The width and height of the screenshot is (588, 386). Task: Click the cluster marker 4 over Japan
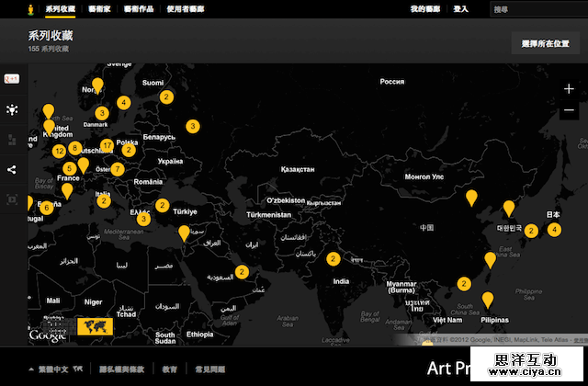pyautogui.click(x=554, y=229)
